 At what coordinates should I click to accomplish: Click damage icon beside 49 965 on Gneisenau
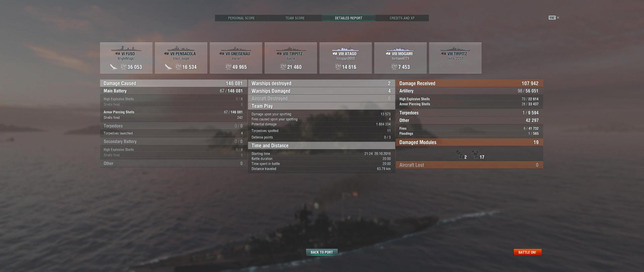(x=228, y=67)
